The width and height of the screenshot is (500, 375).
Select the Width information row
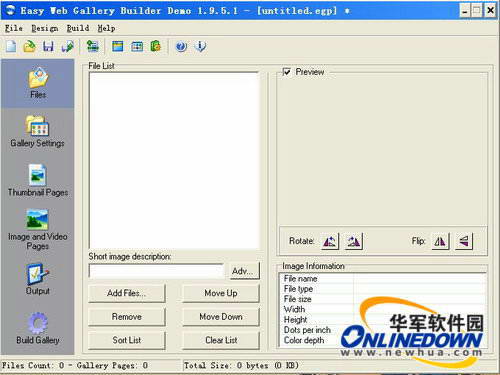pos(382,309)
